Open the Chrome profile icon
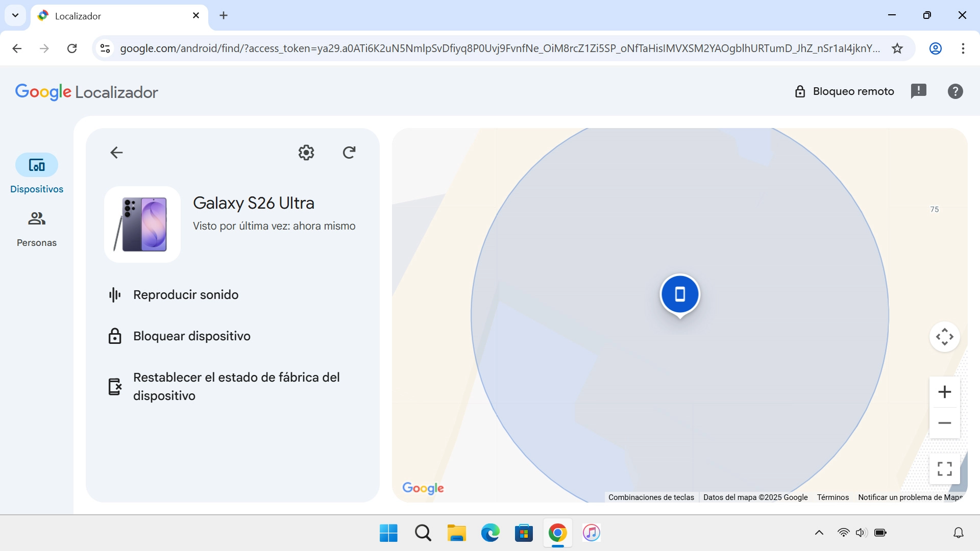Screen dimensions: 980x551 [x=935, y=48]
